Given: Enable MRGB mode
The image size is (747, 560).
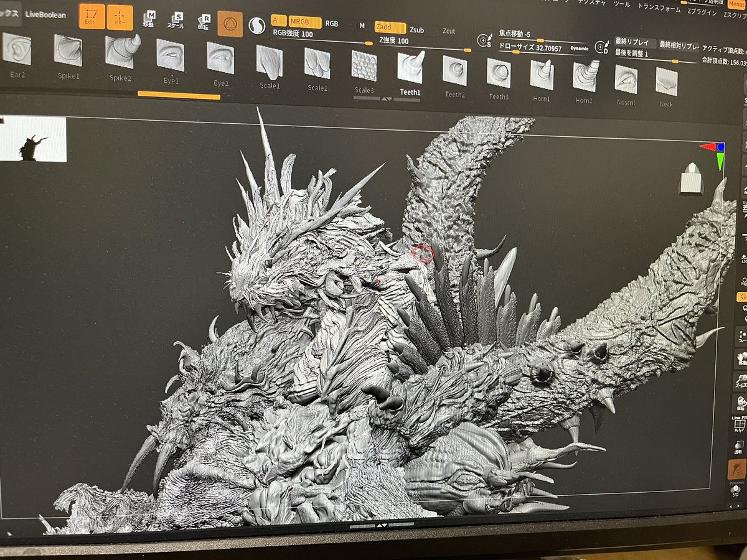Looking at the screenshot, I should (305, 22).
